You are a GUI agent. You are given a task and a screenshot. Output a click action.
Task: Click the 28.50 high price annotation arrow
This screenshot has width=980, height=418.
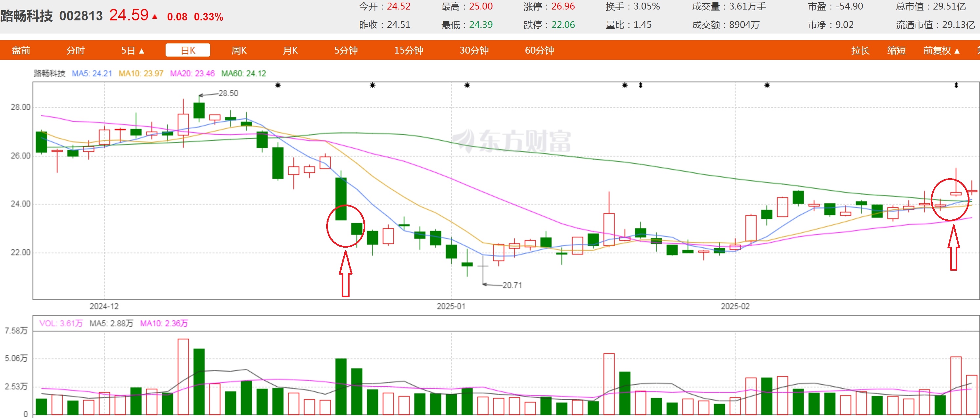pyautogui.click(x=208, y=94)
